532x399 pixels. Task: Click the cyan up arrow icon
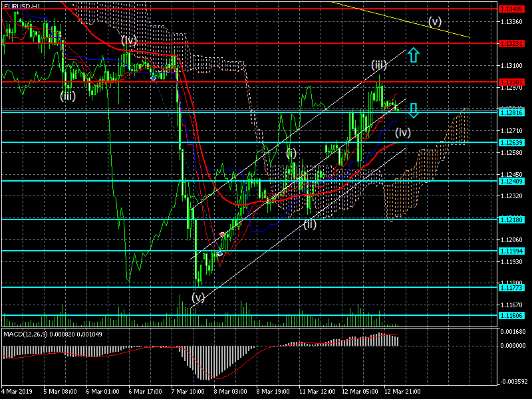click(x=413, y=55)
